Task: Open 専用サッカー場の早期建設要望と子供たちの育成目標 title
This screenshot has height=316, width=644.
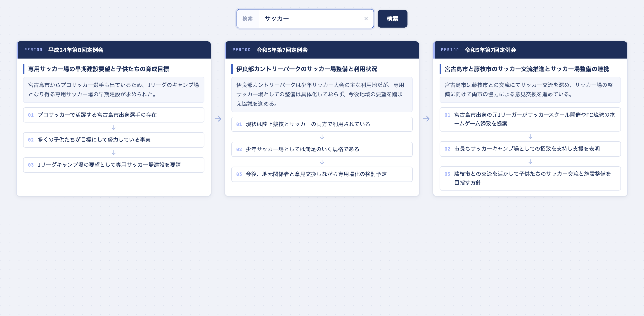Action: pos(99,69)
